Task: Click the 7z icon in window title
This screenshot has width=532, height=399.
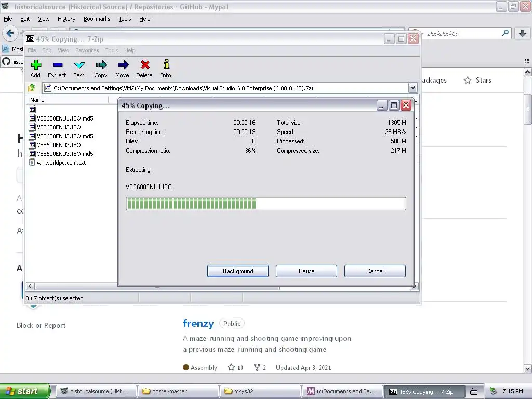Action: [x=30, y=38]
